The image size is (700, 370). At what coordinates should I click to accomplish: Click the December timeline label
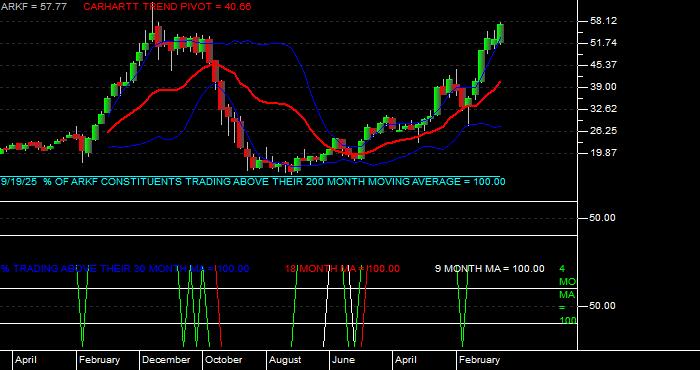(167, 360)
